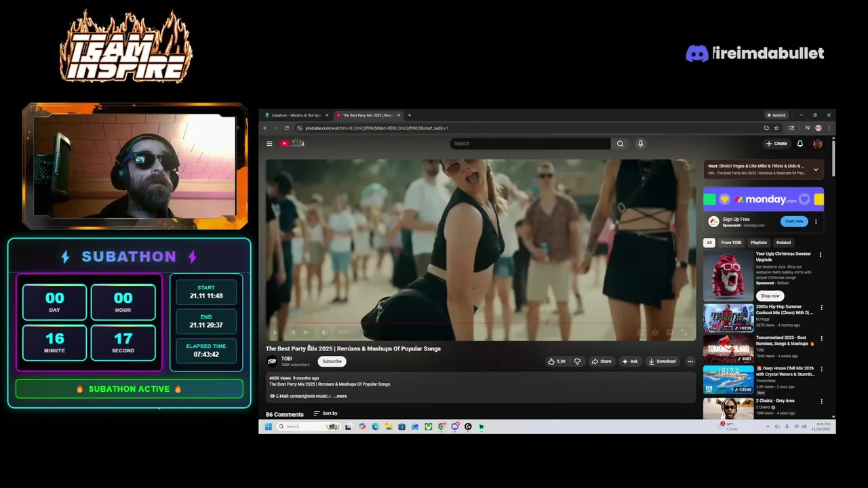
Task: Click the Share button
Action: [601, 361]
